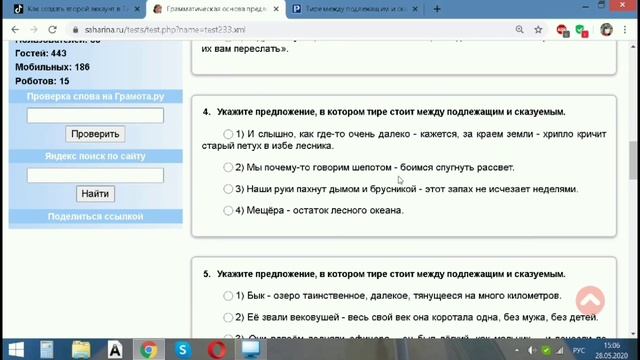
Task: Go back with browser back arrow
Action: point(15,29)
